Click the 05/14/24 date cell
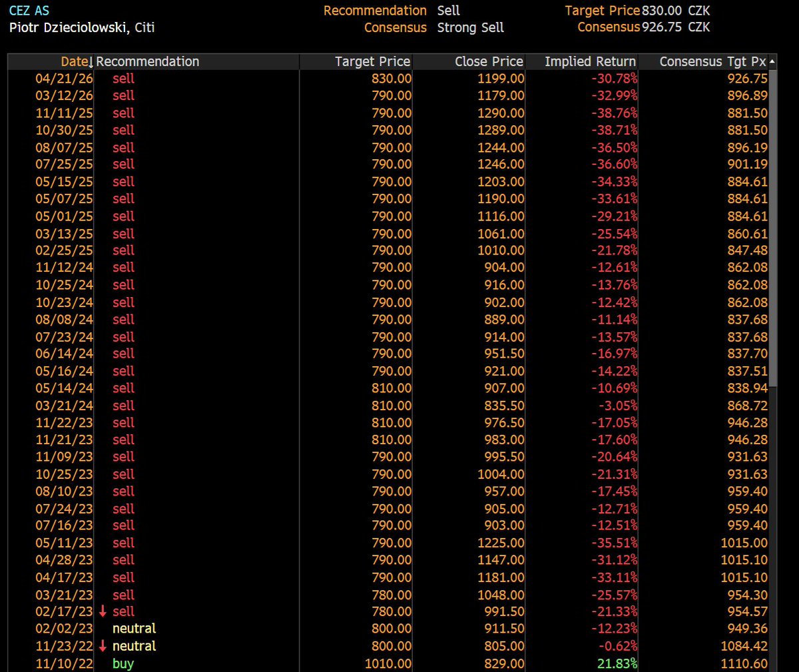The image size is (799, 672). pyautogui.click(x=64, y=388)
